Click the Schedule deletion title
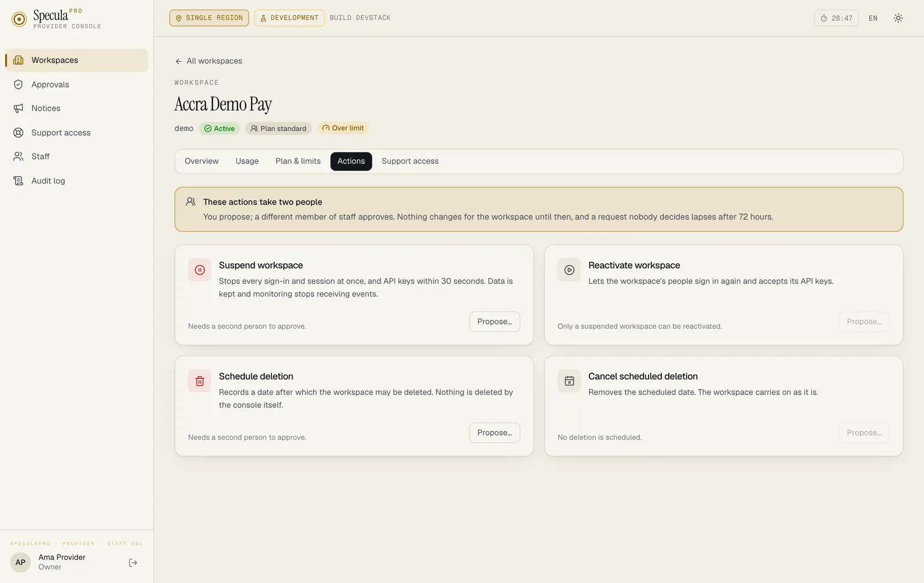Image resolution: width=924 pixels, height=583 pixels. point(256,376)
